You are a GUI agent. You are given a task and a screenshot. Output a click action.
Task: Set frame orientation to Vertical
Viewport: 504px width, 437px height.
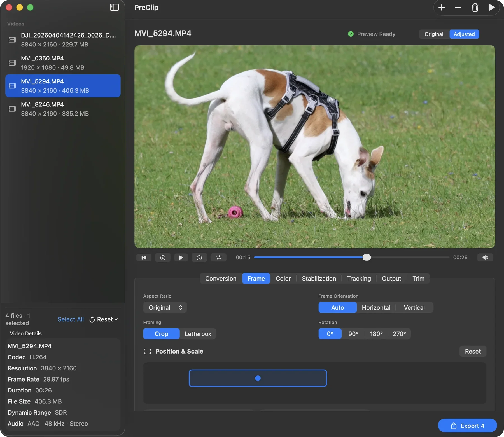pyautogui.click(x=414, y=307)
